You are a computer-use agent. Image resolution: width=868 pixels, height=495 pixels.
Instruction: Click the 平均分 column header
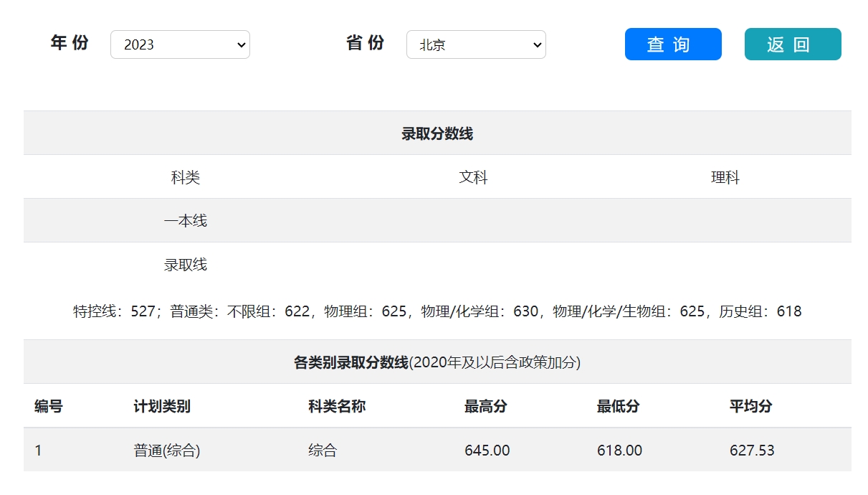point(750,407)
